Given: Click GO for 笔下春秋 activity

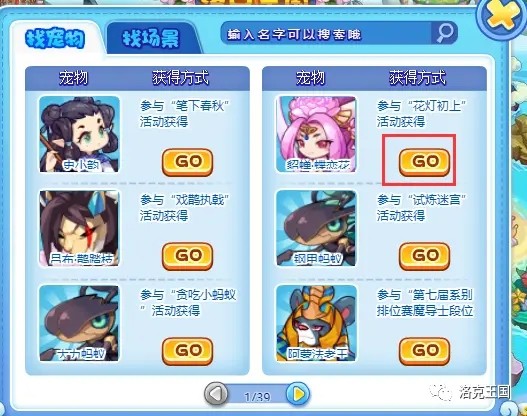Looking at the screenshot, I should pyautogui.click(x=188, y=162).
